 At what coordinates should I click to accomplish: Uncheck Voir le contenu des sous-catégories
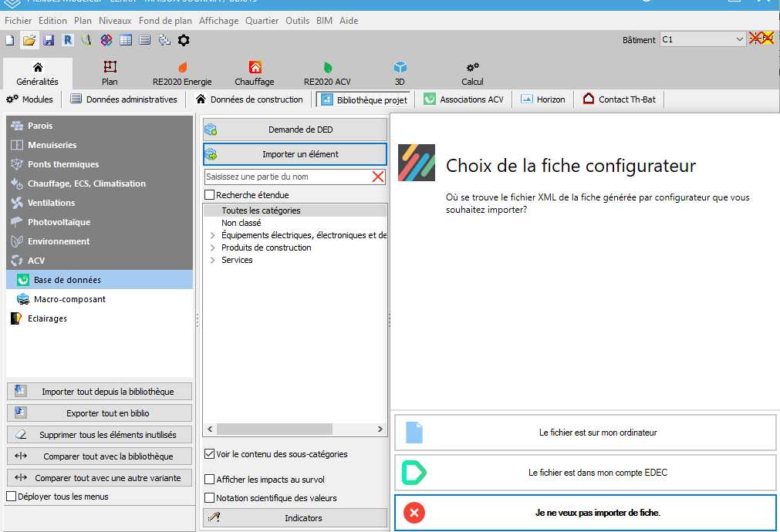[210, 454]
